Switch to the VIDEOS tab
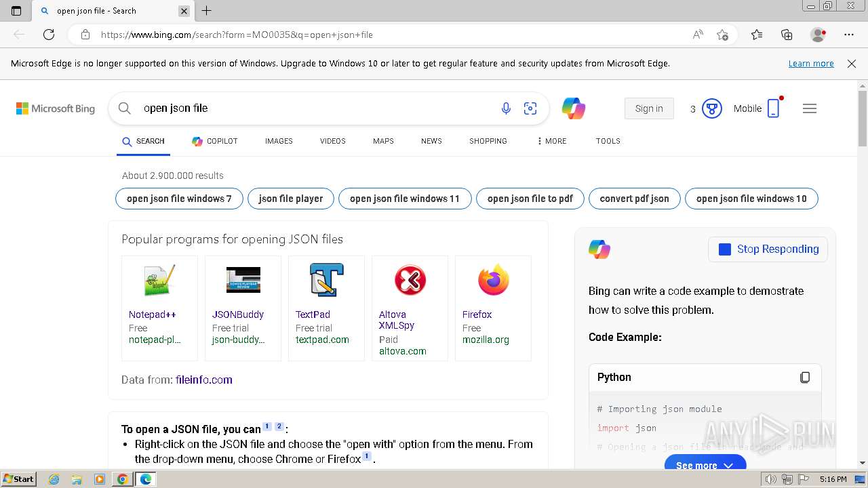 coord(333,141)
